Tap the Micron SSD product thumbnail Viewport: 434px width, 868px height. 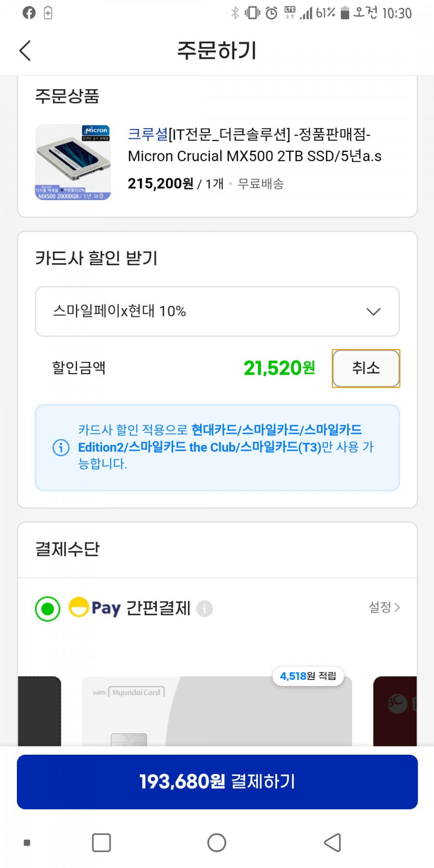coord(73,162)
